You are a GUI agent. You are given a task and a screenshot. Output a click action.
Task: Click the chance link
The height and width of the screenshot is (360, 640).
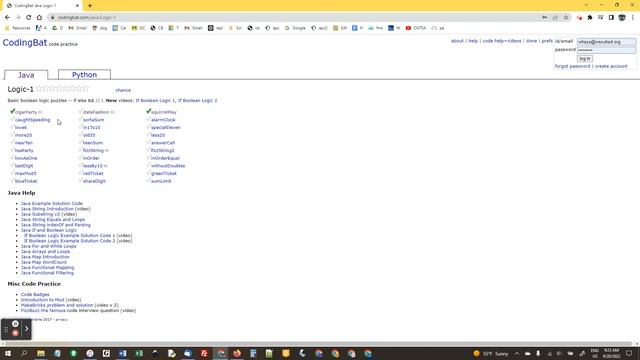point(123,90)
